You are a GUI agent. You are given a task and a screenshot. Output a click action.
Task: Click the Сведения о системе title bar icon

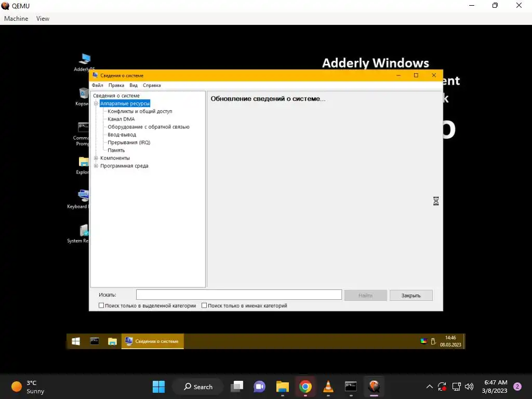(96, 75)
